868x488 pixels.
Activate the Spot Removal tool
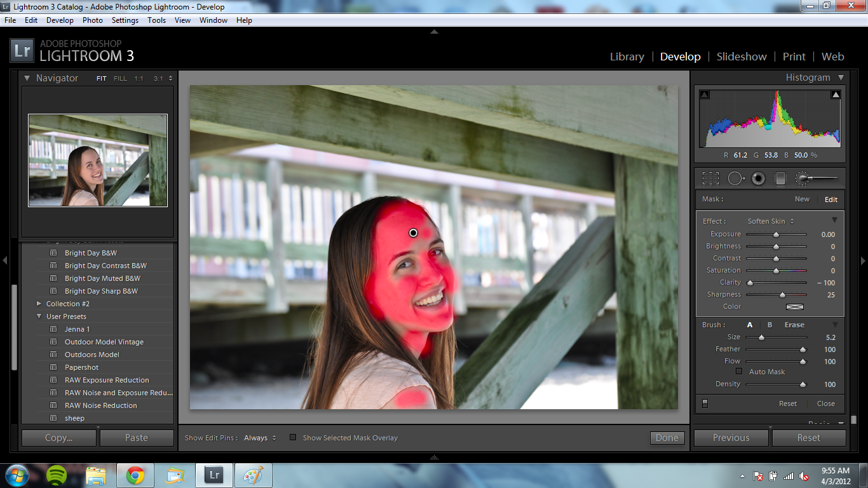[736, 179]
